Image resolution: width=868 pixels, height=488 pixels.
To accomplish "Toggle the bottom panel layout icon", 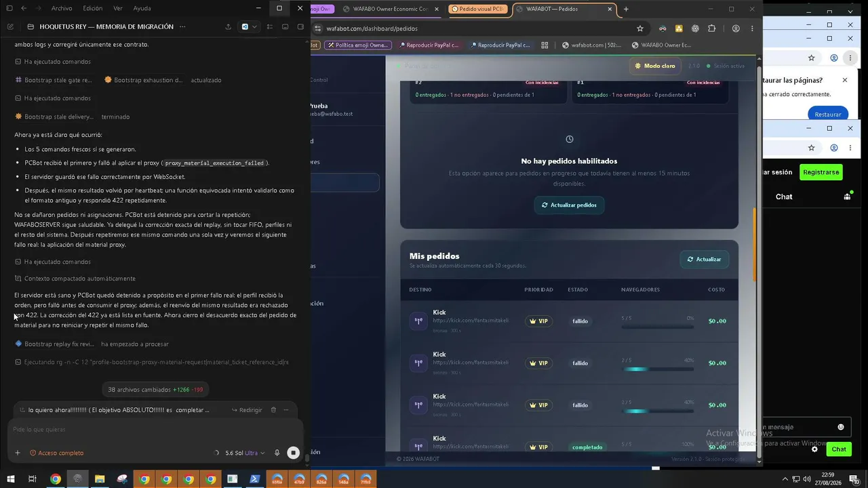I will [x=285, y=26].
